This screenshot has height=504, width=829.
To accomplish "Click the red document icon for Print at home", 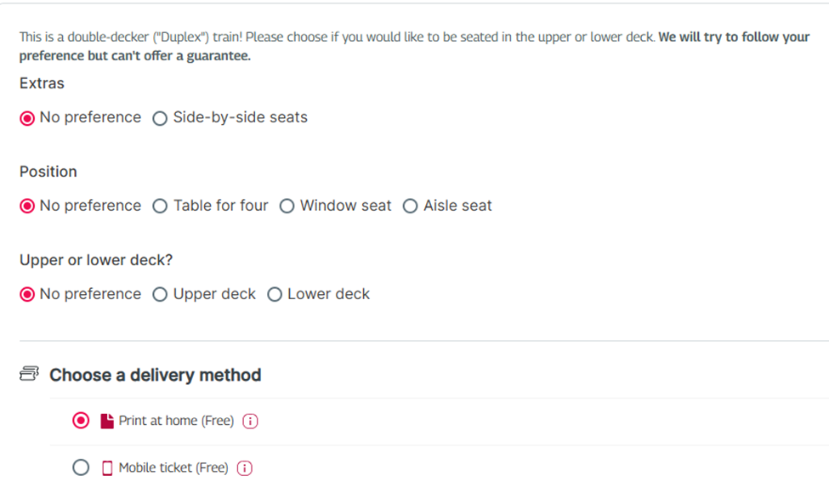I will click(x=107, y=421).
